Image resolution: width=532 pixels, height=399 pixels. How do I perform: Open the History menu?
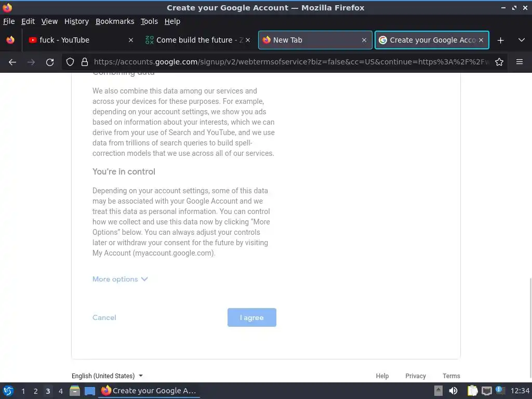point(76,21)
